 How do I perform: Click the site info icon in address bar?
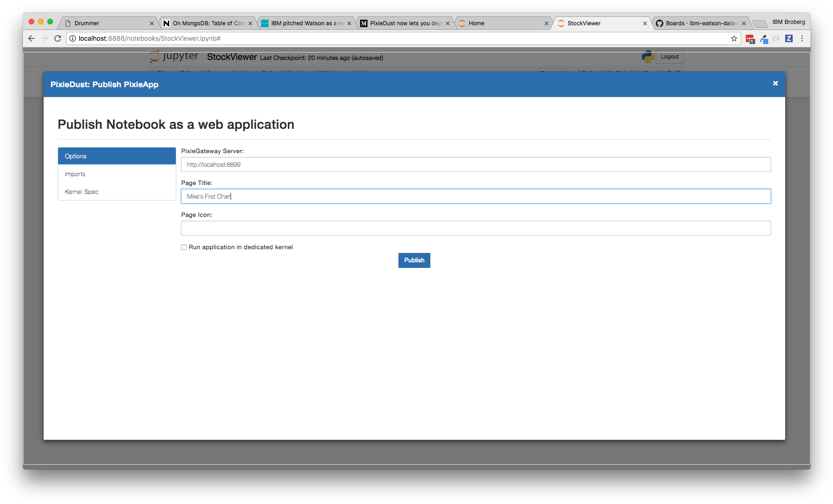(x=73, y=38)
